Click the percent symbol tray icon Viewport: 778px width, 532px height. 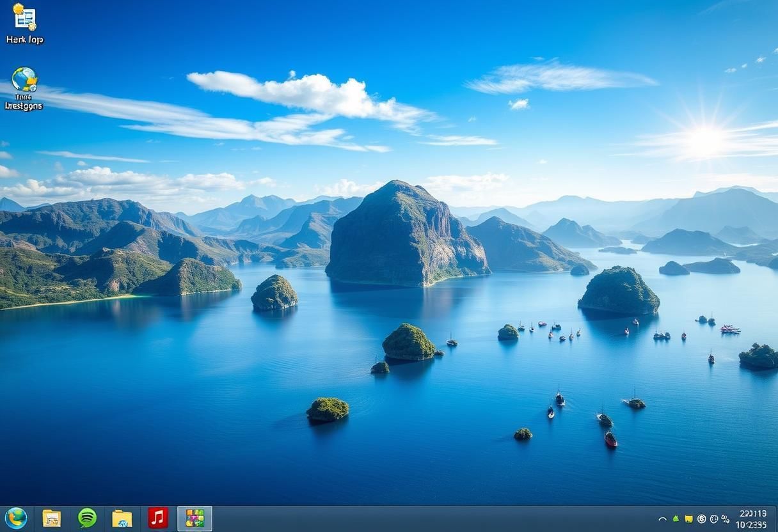[726, 519]
